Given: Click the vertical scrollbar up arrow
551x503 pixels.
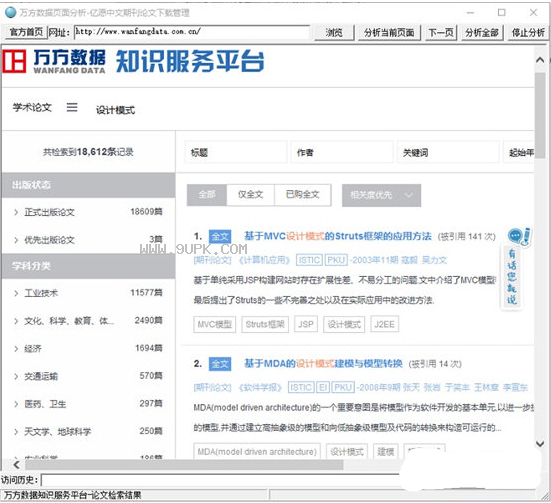Looking at the screenshot, I should [x=540, y=60].
